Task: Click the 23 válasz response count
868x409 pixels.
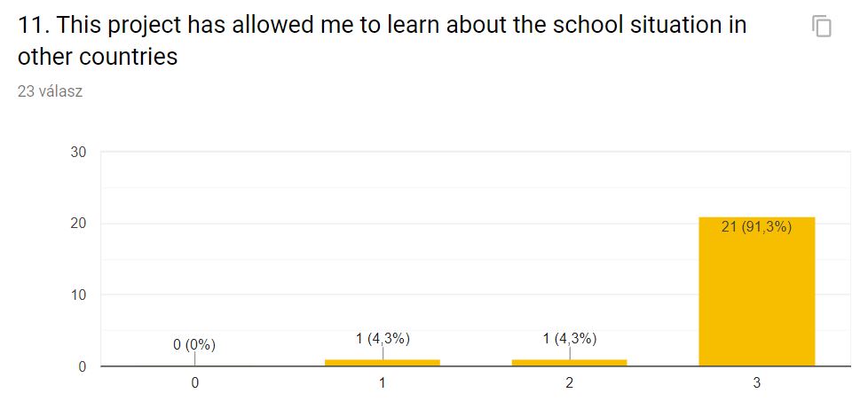Action: pos(51,91)
